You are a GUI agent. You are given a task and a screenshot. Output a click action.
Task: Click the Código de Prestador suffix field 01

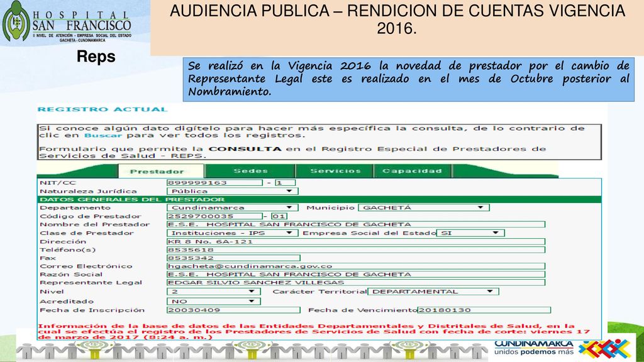click(x=279, y=216)
